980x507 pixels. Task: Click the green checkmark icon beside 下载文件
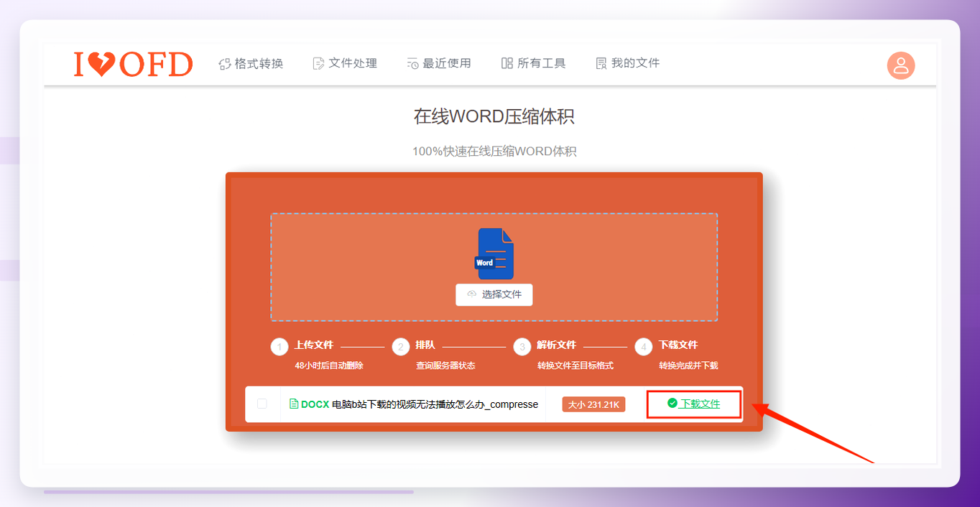pyautogui.click(x=672, y=404)
